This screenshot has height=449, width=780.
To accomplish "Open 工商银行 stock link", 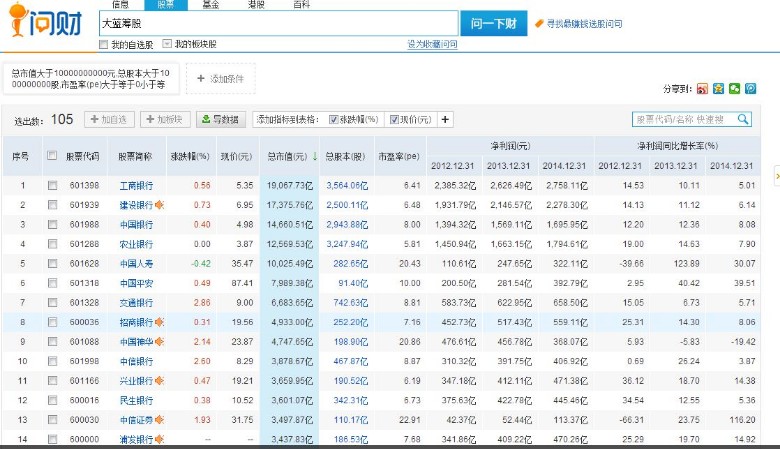I will pyautogui.click(x=136, y=186).
